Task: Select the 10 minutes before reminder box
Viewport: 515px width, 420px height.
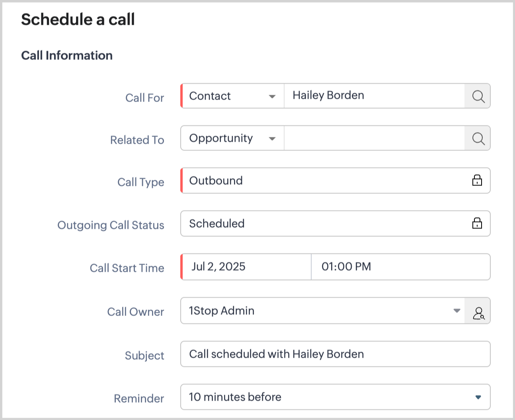Action: coord(326,397)
